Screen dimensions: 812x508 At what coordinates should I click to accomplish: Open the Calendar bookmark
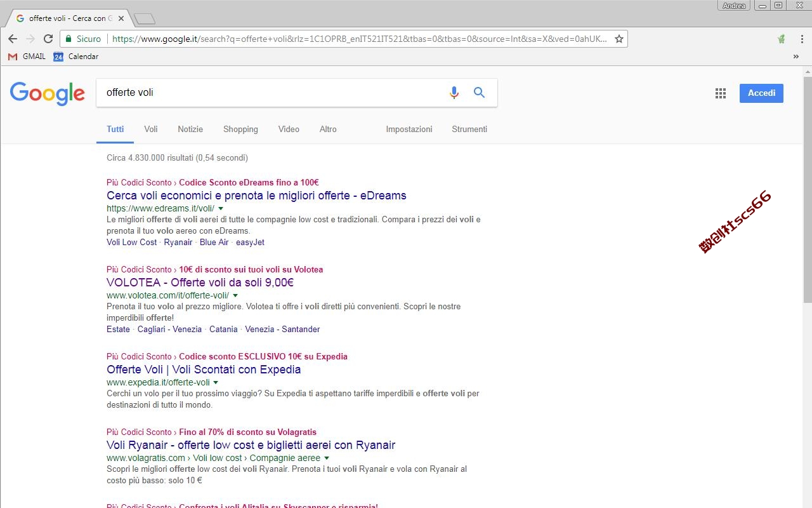click(x=76, y=57)
